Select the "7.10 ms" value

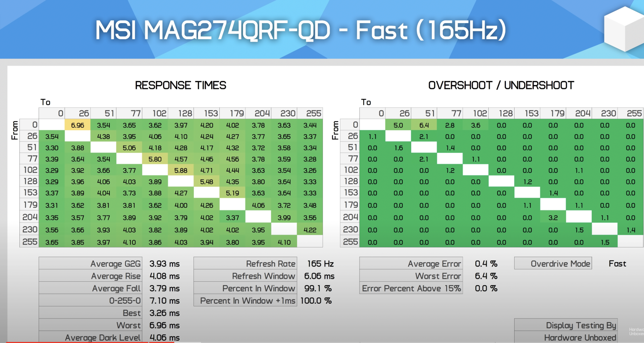[164, 301]
